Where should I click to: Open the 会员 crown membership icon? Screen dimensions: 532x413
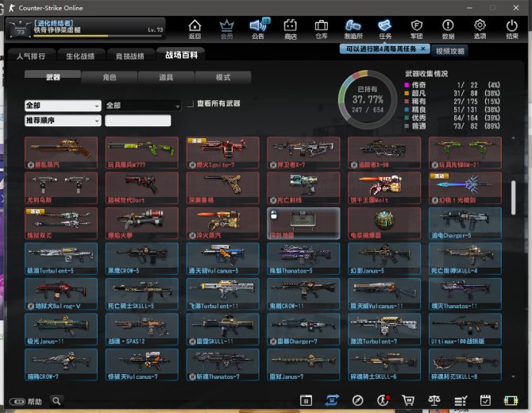[x=226, y=29]
